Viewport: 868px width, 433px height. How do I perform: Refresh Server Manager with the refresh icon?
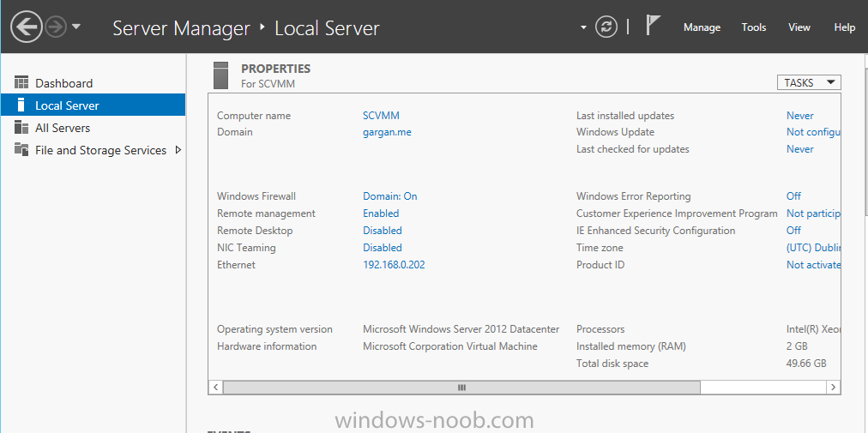[606, 27]
